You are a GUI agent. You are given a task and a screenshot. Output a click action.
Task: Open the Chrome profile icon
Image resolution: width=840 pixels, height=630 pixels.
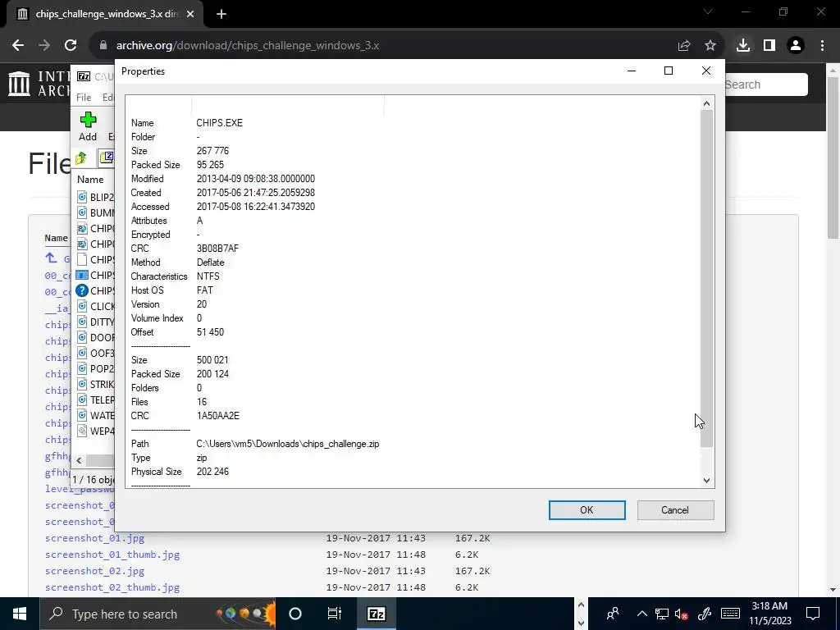tap(796, 46)
